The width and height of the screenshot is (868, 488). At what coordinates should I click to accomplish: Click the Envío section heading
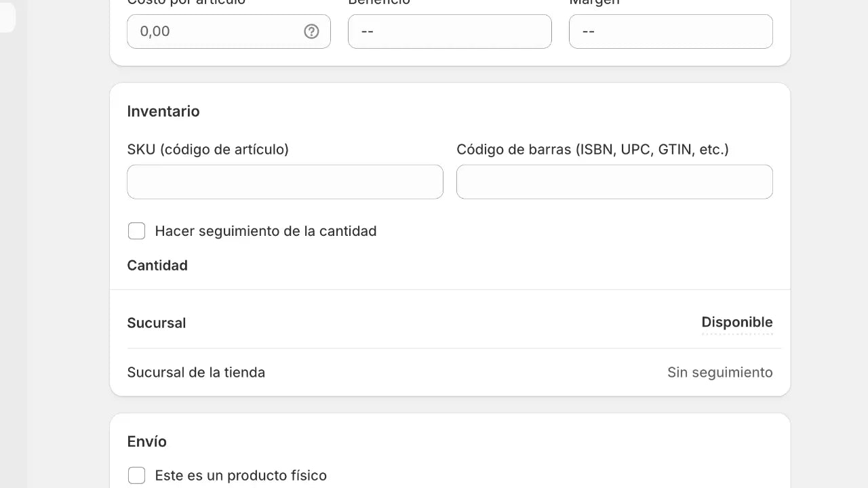coord(147,441)
